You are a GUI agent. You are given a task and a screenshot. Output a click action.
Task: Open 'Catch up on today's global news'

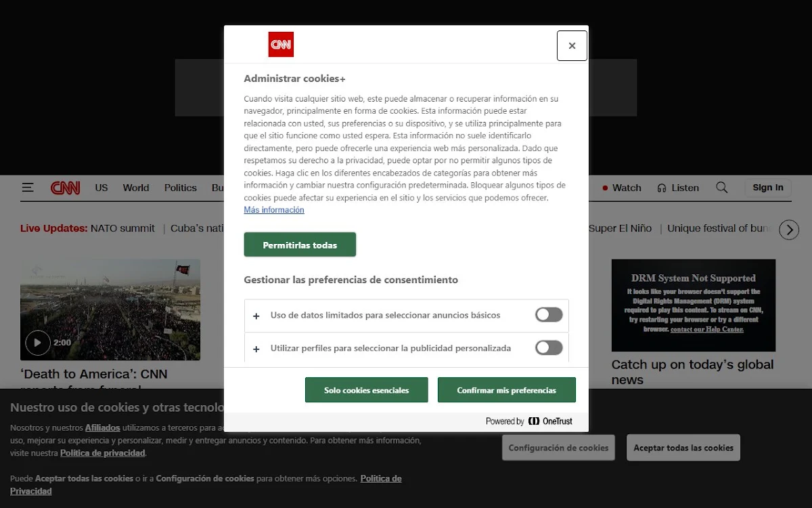[x=692, y=372]
